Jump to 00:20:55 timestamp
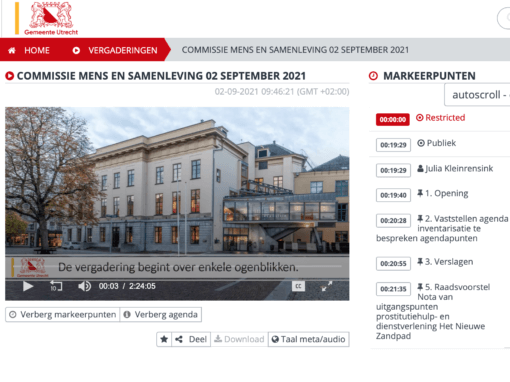 pos(393,264)
